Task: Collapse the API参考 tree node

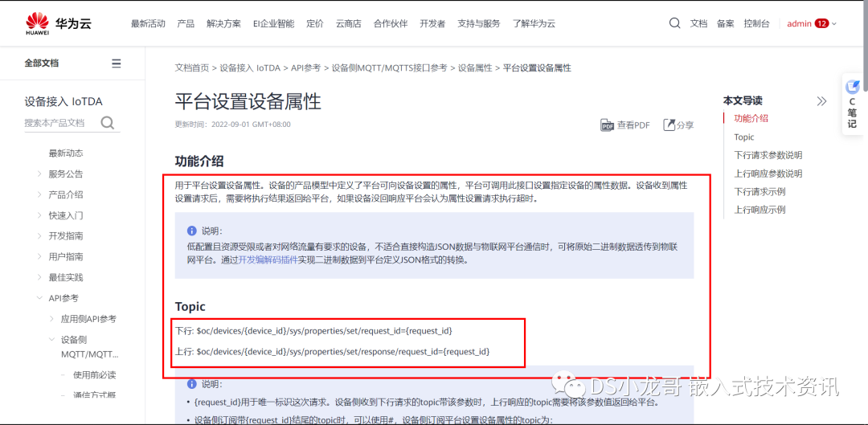Action: pos(39,298)
